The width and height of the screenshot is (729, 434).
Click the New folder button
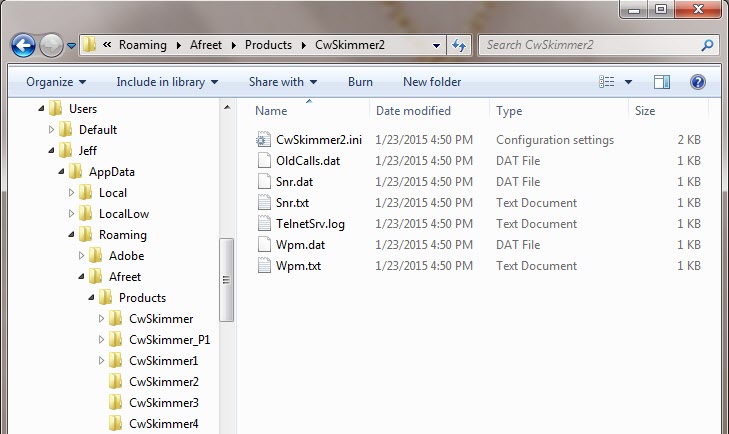[432, 82]
